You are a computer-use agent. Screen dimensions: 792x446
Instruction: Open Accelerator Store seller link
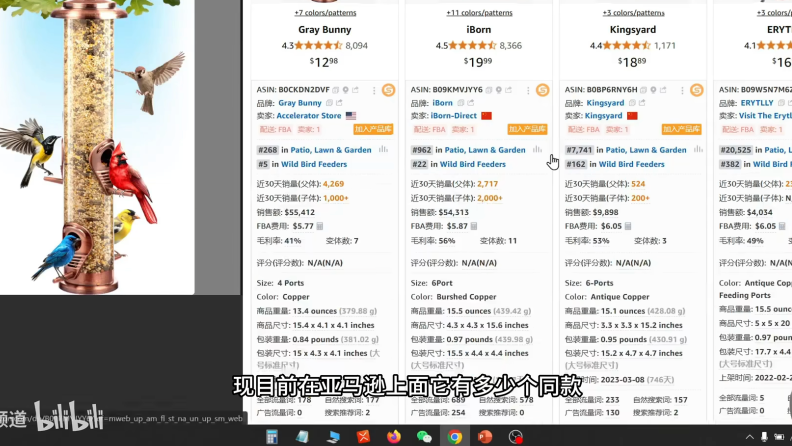[309, 116]
